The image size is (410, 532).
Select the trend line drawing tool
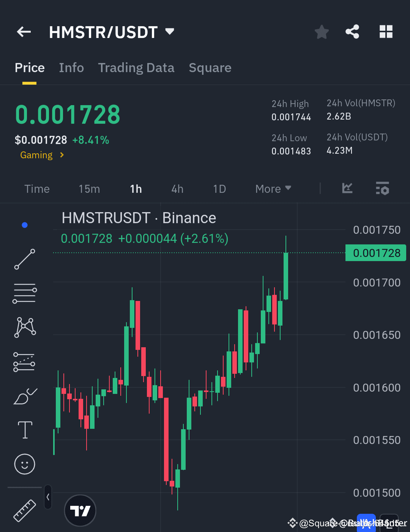[24, 260]
